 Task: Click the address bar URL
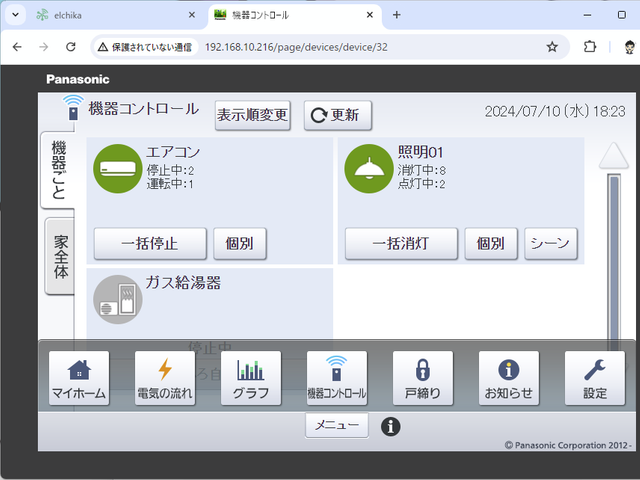(296, 47)
